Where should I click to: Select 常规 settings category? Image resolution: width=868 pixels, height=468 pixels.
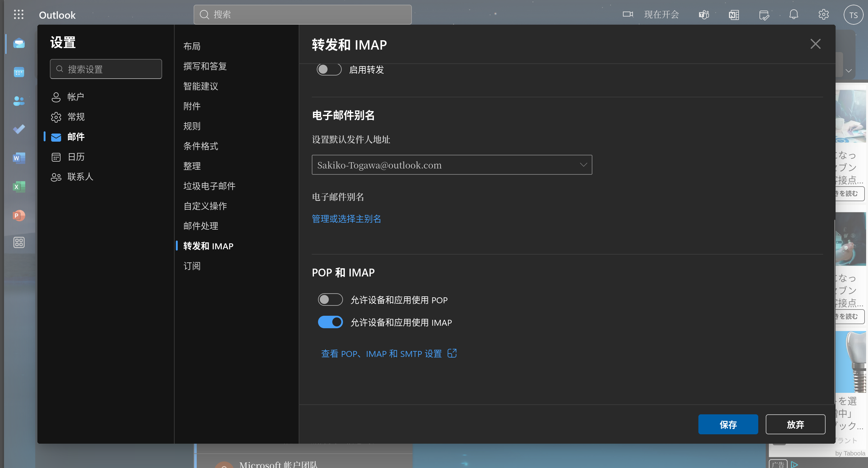106,117
